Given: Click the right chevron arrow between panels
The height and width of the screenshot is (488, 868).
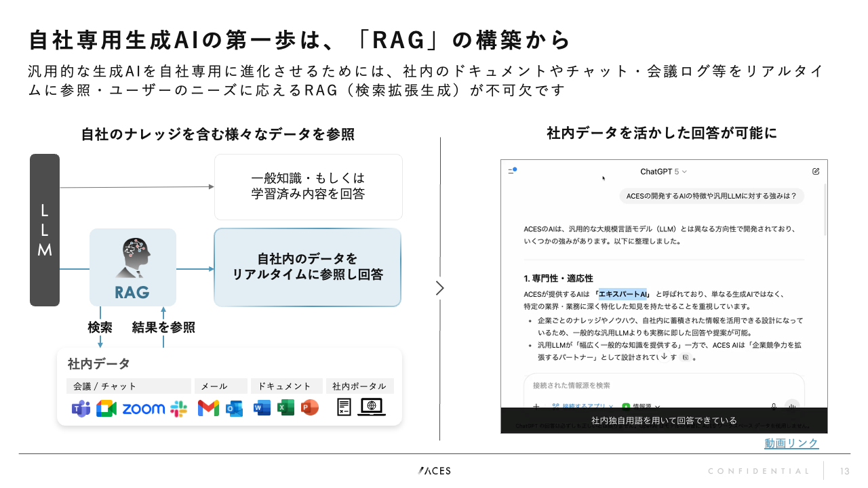Looking at the screenshot, I should tap(439, 288).
